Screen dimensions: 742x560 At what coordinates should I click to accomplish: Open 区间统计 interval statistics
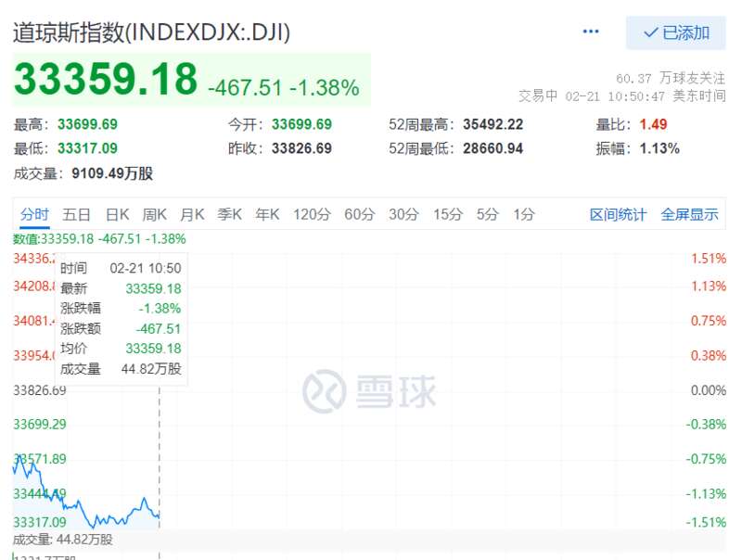(x=618, y=215)
